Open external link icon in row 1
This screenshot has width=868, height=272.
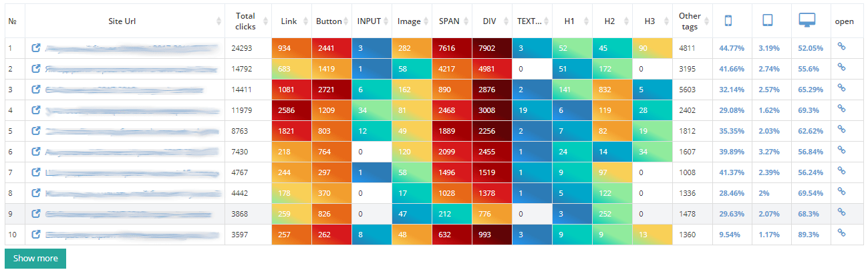pos(36,48)
